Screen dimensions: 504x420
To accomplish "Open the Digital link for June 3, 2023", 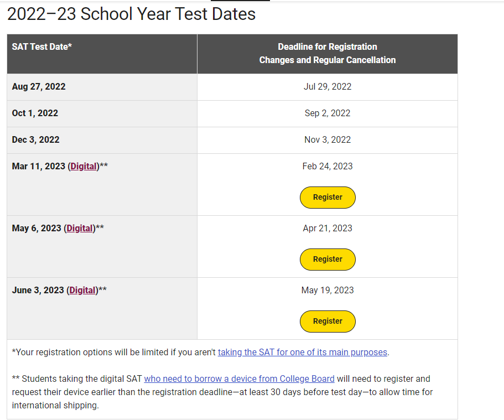I will (x=82, y=290).
